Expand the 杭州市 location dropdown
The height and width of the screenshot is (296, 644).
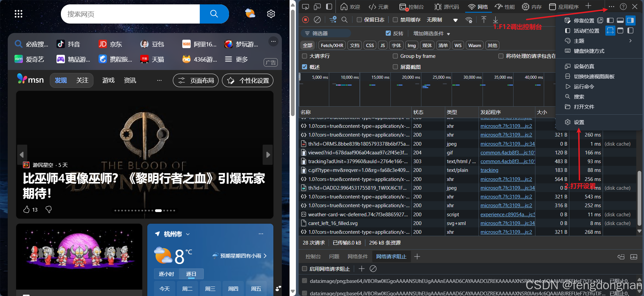(x=188, y=234)
